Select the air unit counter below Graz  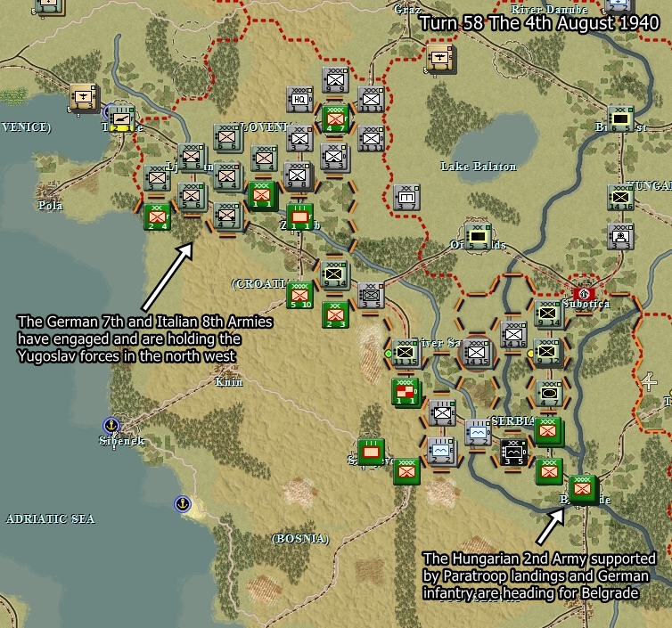(x=439, y=57)
